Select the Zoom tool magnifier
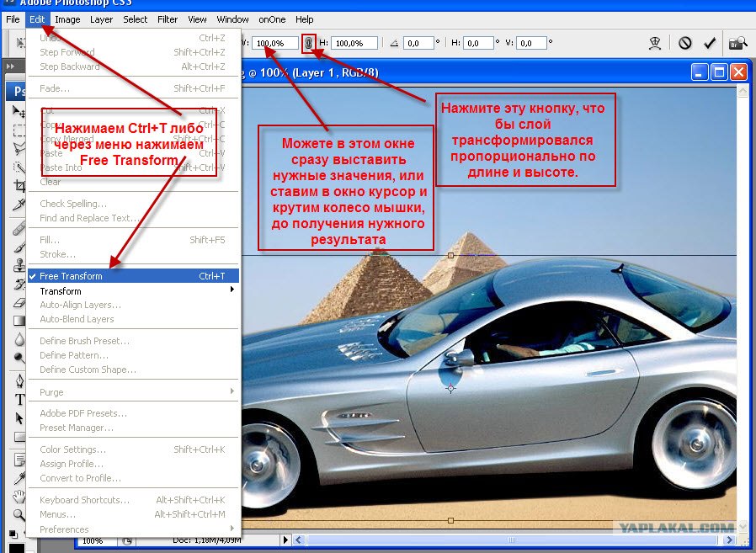Viewport: 756px width, 553px height. 19,515
